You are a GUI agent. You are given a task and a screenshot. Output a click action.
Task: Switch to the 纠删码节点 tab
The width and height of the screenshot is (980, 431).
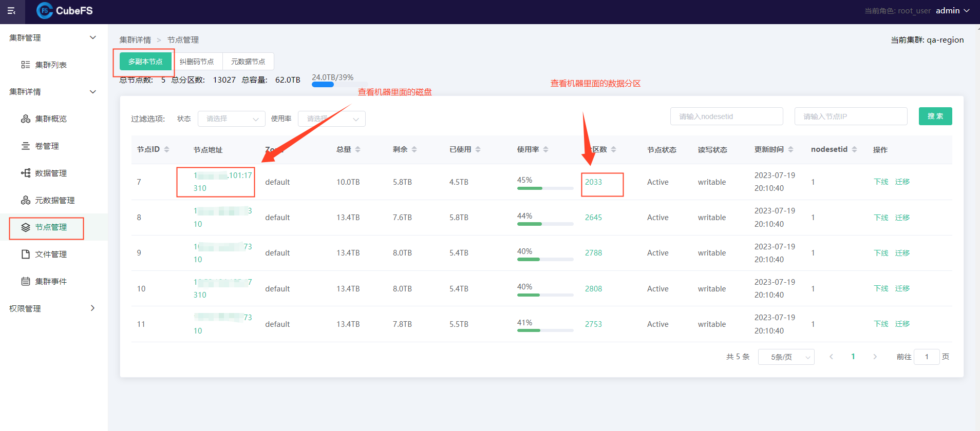(x=197, y=62)
